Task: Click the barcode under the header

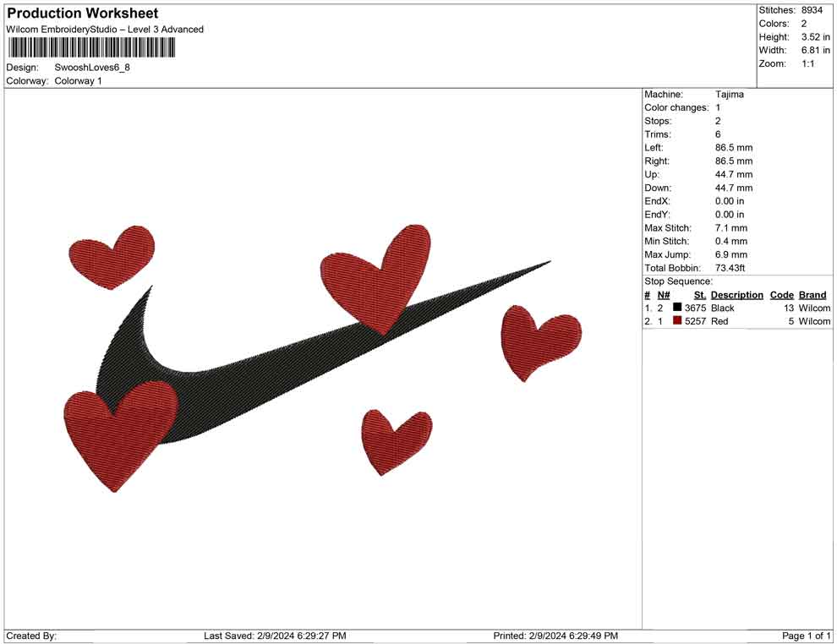Action: (x=92, y=48)
